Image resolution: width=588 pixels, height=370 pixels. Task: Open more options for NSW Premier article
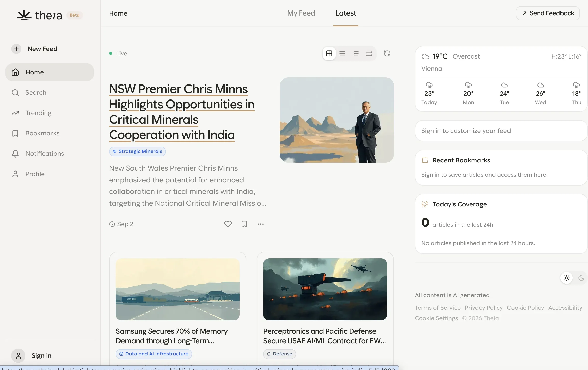point(261,224)
